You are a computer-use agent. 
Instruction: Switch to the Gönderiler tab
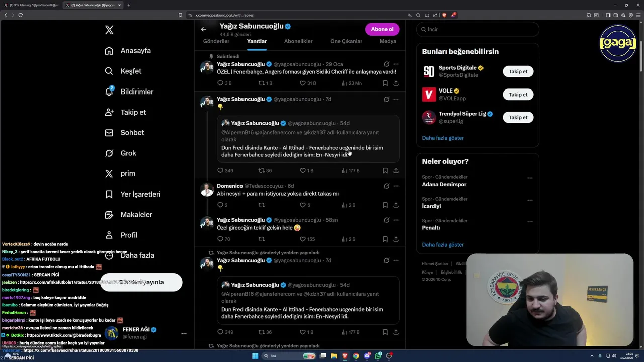(x=216, y=41)
